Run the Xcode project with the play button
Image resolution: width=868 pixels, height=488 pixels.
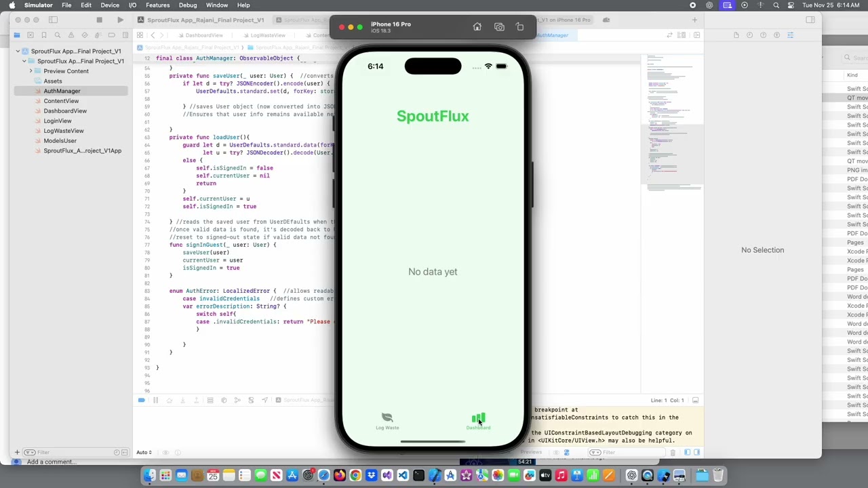click(x=120, y=20)
